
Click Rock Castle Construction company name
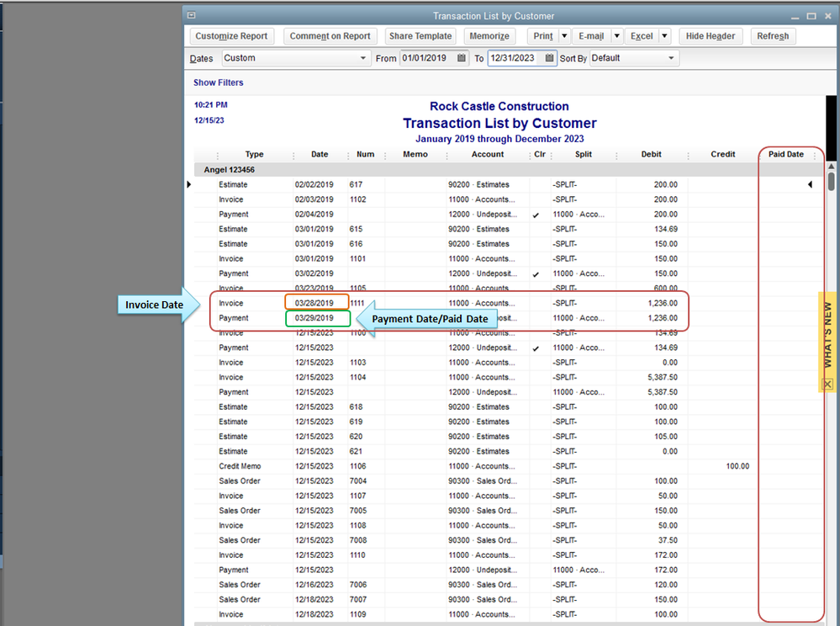[x=499, y=106]
